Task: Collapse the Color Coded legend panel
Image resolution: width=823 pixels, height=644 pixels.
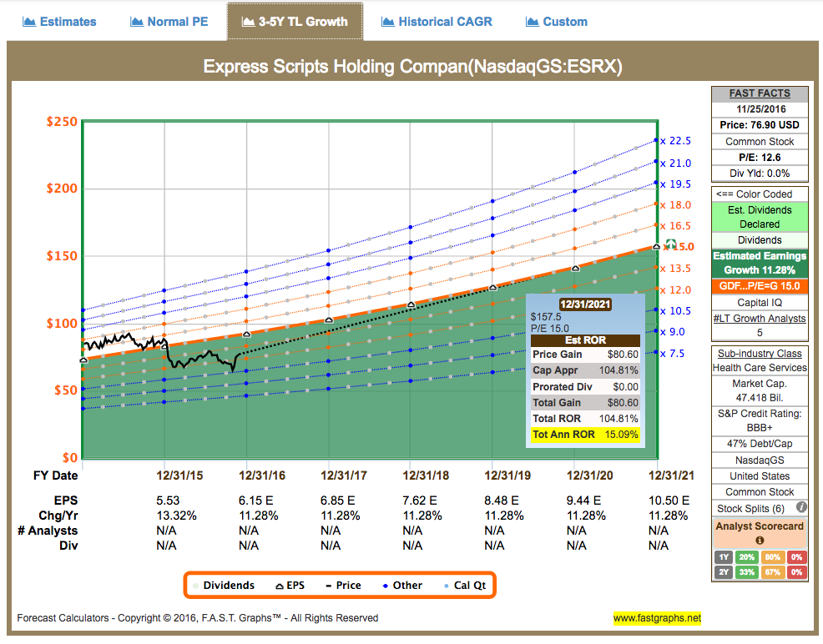Action: [x=760, y=194]
